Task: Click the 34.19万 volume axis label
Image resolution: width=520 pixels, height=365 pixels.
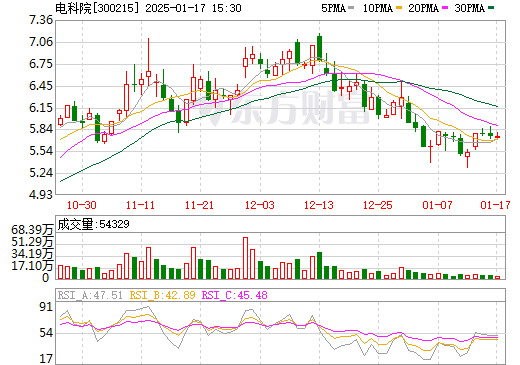Action: coord(32,254)
